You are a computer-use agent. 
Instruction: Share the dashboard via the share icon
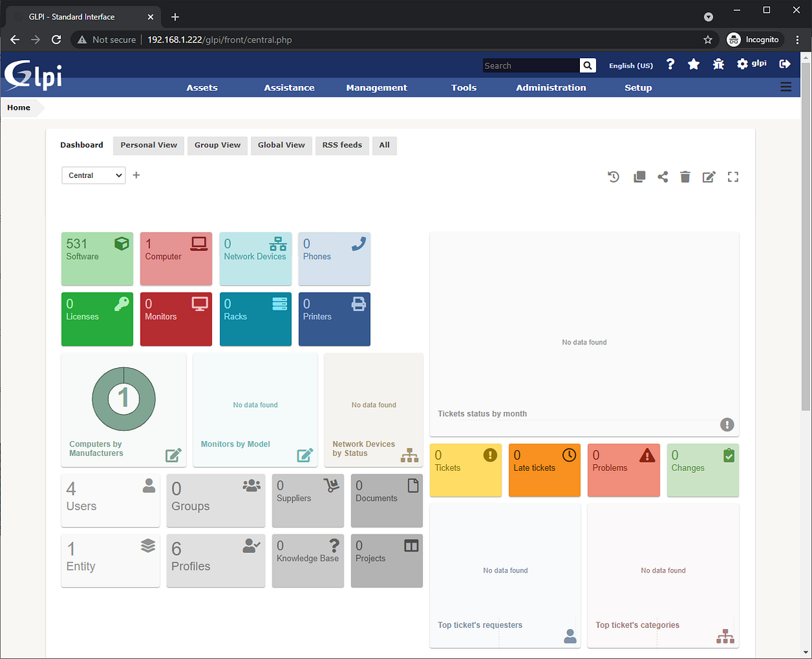tap(662, 177)
